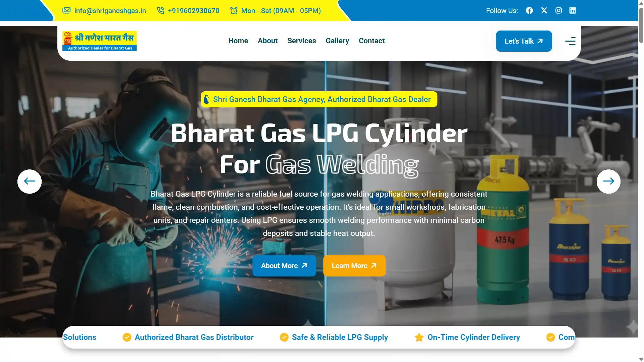Open the Services navigation item
644x362 pixels.
pos(301,41)
